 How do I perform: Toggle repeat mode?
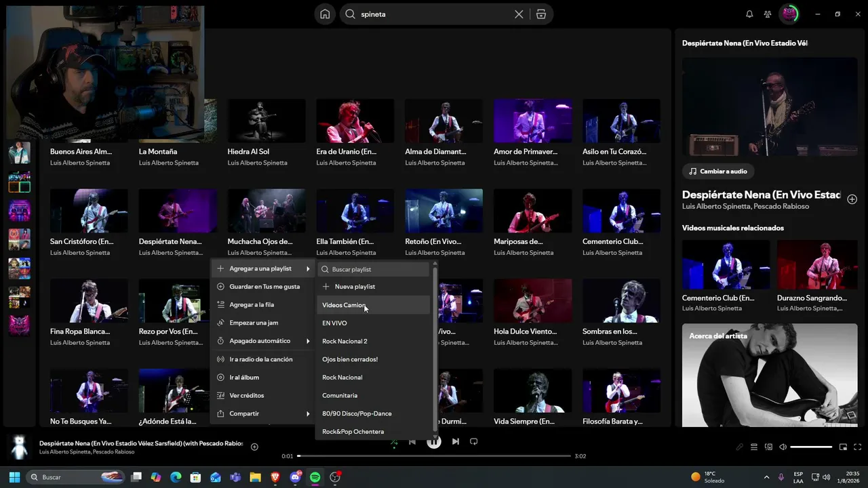(474, 442)
